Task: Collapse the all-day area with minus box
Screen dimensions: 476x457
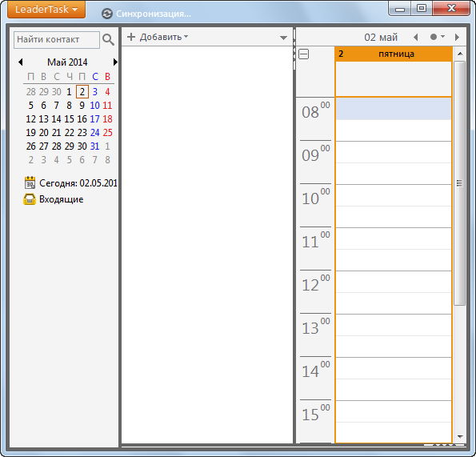Action: click(x=303, y=54)
